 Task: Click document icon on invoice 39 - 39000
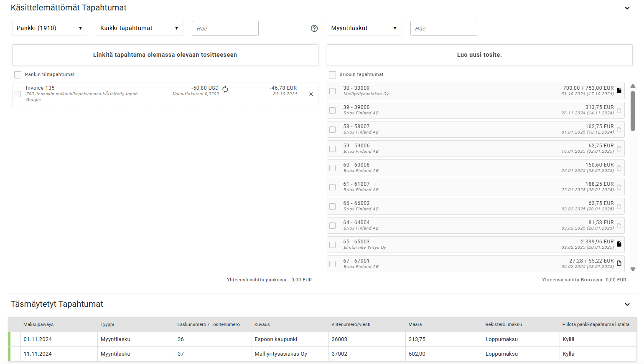point(619,110)
